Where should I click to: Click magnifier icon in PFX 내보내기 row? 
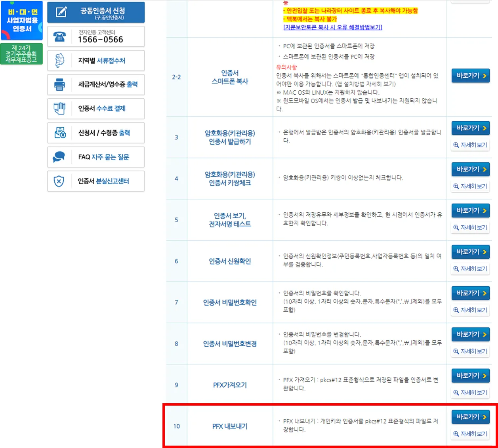pyautogui.click(x=456, y=434)
